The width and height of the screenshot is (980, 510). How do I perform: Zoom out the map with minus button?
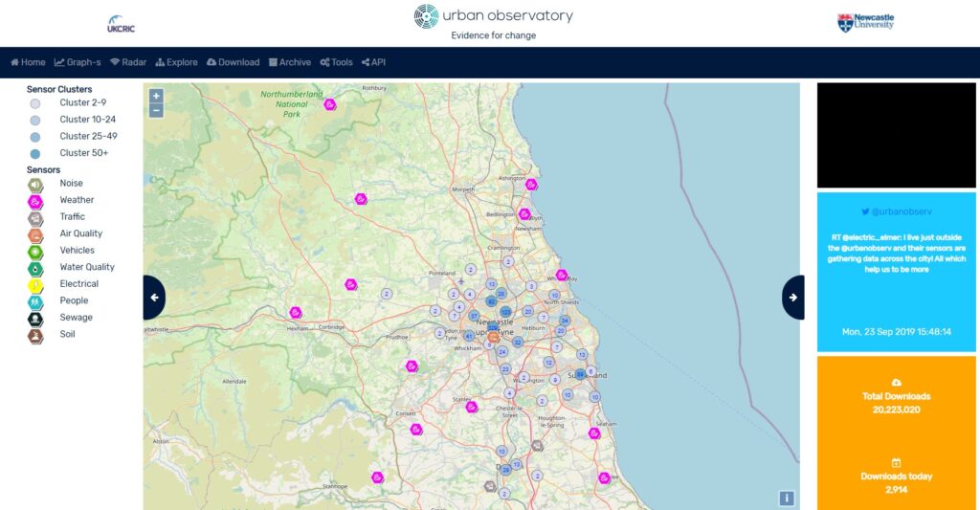tap(156, 111)
